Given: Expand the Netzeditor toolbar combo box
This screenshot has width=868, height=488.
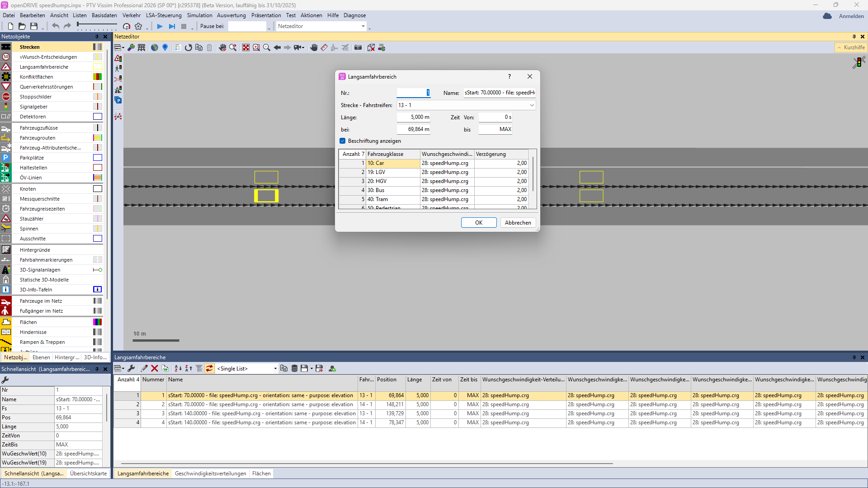Looking at the screenshot, I should coord(363,26).
